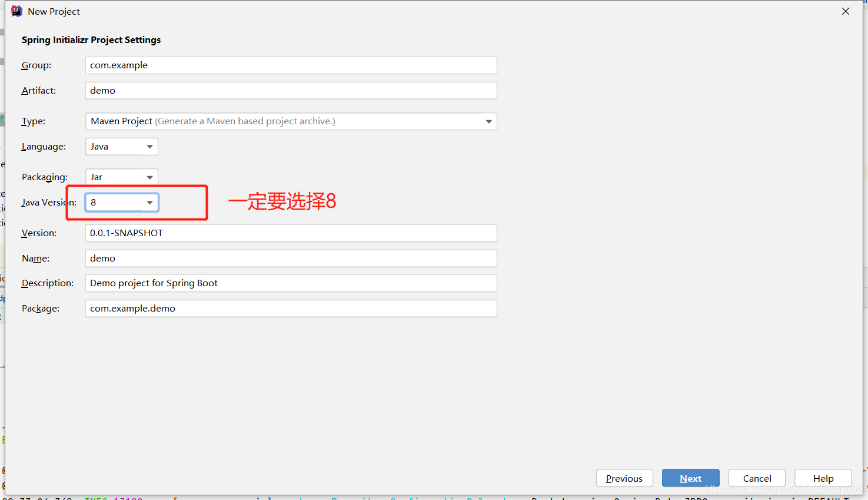
Task: Click the Description label
Action: pyautogui.click(x=48, y=283)
